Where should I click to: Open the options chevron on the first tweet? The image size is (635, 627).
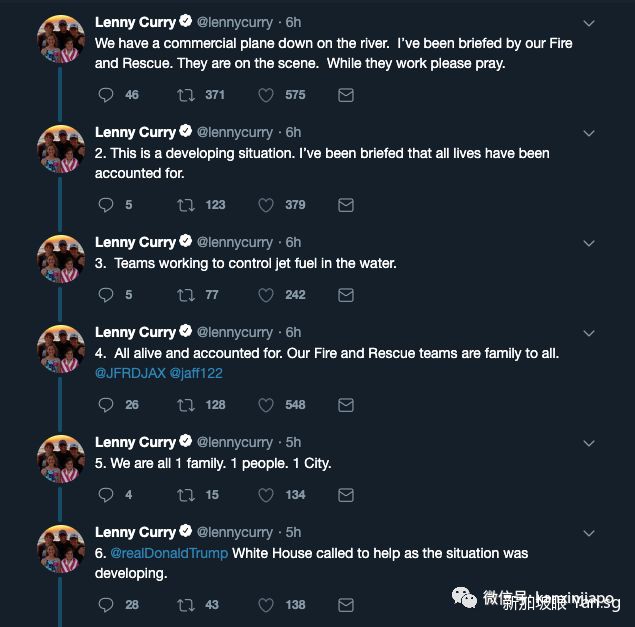tap(590, 23)
